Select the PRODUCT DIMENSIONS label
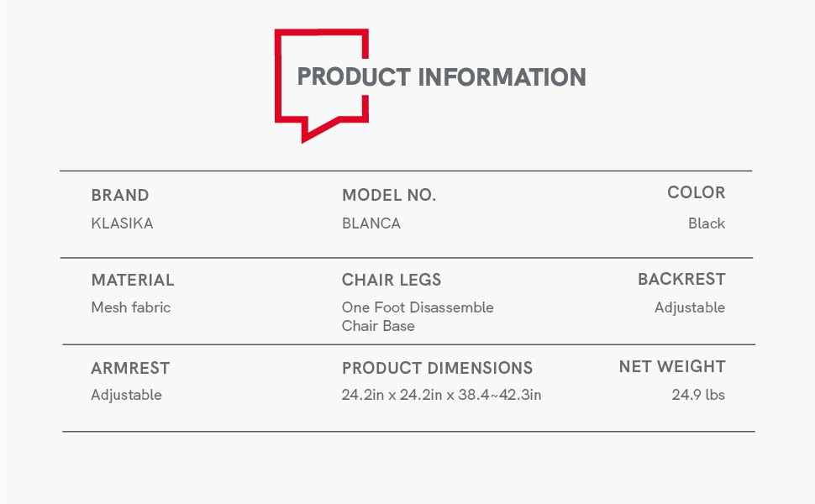This screenshot has width=815, height=504. (x=437, y=368)
